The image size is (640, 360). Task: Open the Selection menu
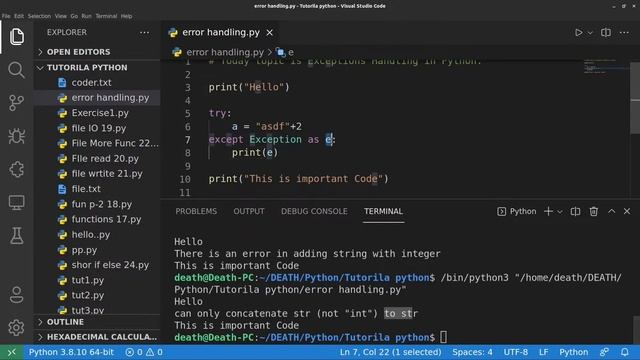pyautogui.click(x=39, y=16)
